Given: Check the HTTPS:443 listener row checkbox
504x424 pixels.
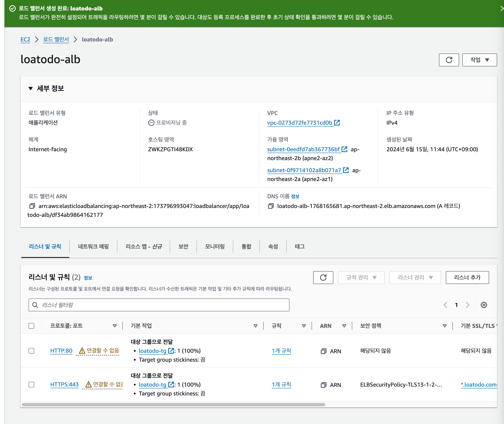Looking at the screenshot, I should [32, 385].
